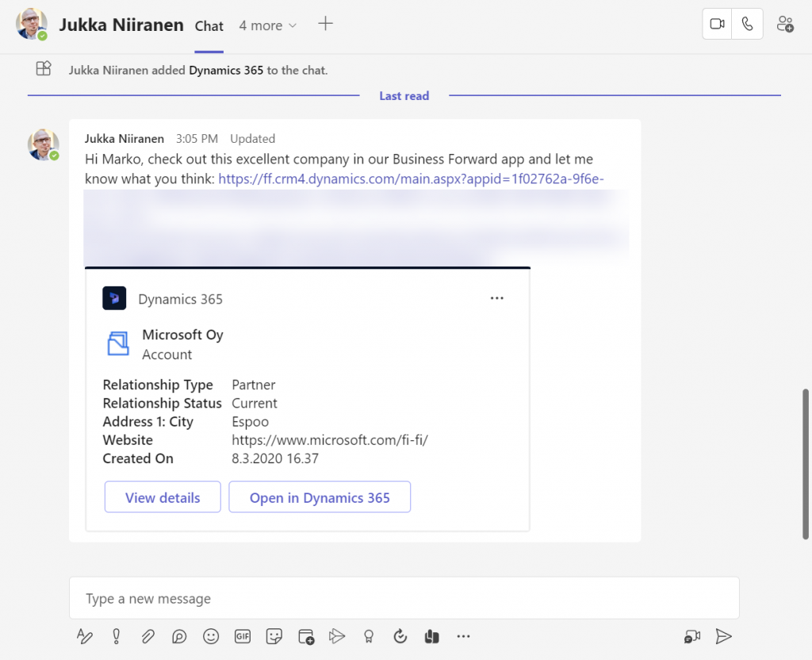Viewport: 812px width, 660px height.
Task: Open Jukka Niiranen's profile picture in header
Action: point(32,24)
